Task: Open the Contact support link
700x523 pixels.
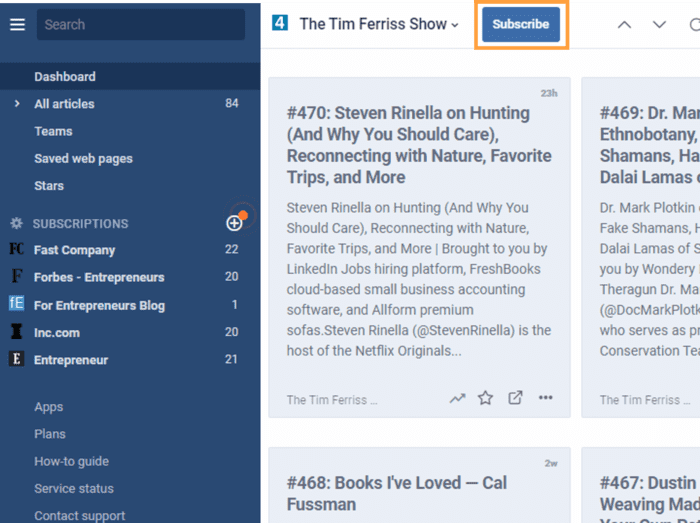Action: [80, 516]
